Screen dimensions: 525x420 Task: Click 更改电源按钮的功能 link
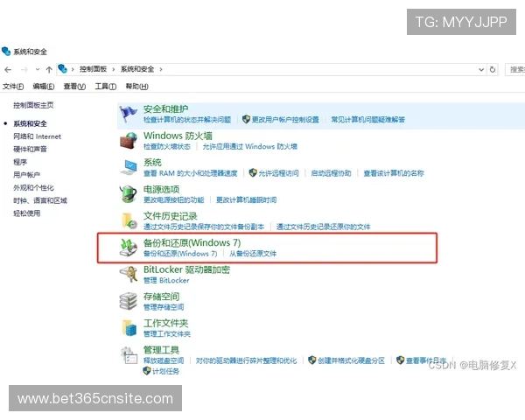pyautogui.click(x=174, y=200)
